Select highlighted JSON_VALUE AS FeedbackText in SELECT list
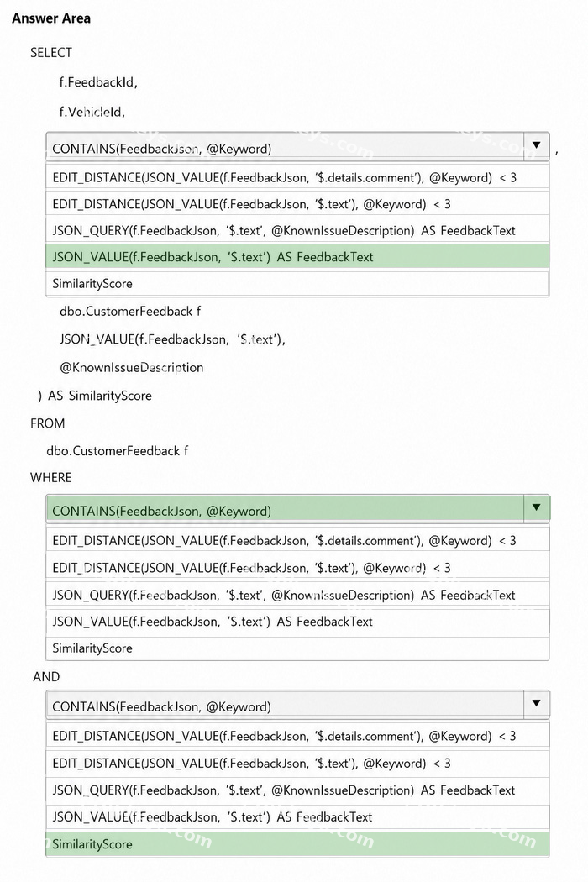 pos(297,256)
